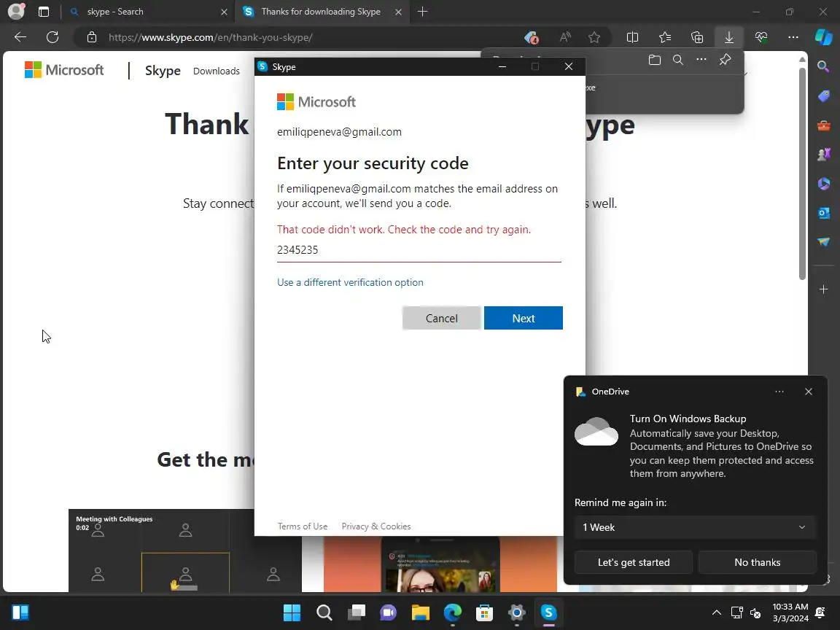840x630 pixels.
Task: Add a sidebar app with plus
Action: click(823, 289)
